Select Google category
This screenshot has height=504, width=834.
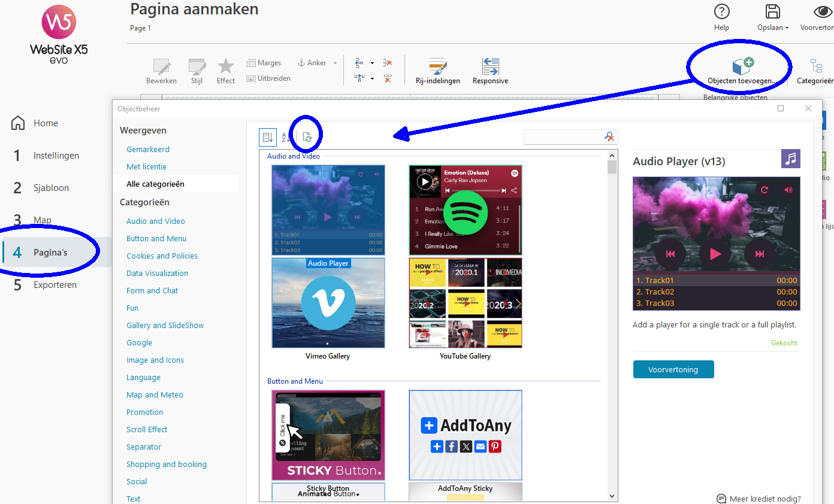pyautogui.click(x=139, y=343)
